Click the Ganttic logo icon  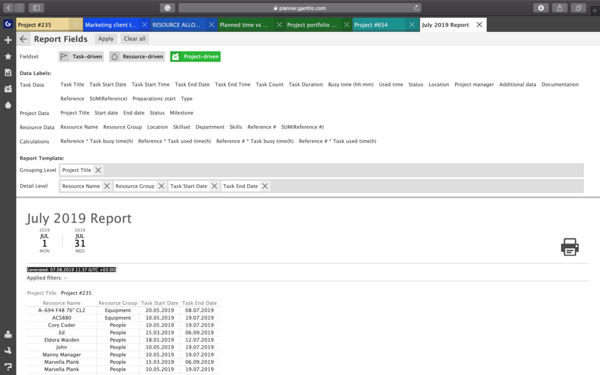pyautogui.click(x=8, y=24)
